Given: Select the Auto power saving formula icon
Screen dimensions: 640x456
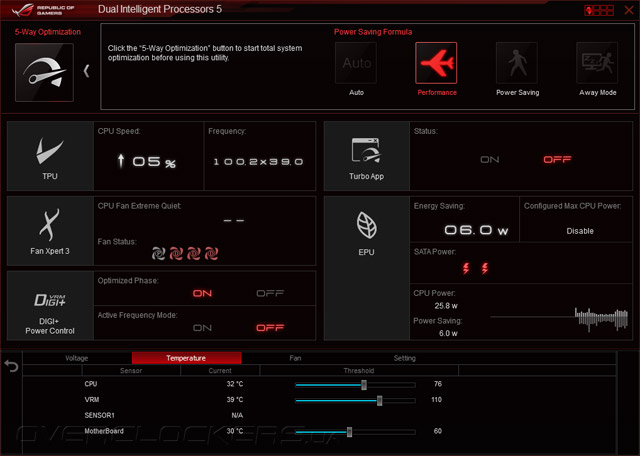Looking at the screenshot, I should [x=356, y=63].
